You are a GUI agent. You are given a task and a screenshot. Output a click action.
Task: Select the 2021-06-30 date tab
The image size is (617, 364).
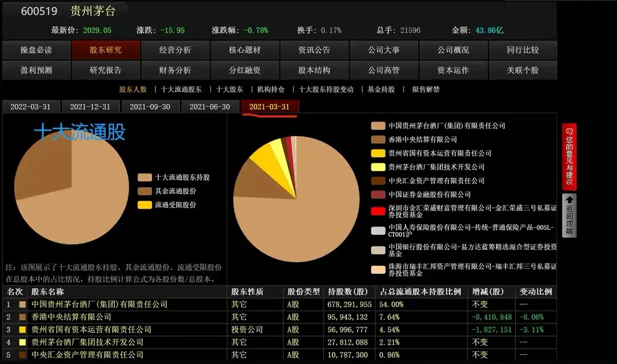210,107
